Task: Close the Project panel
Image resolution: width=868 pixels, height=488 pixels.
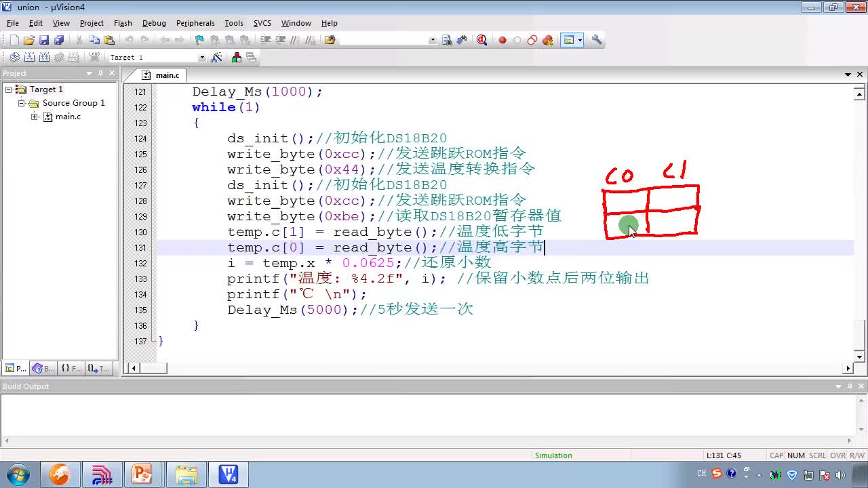Action: pos(112,73)
